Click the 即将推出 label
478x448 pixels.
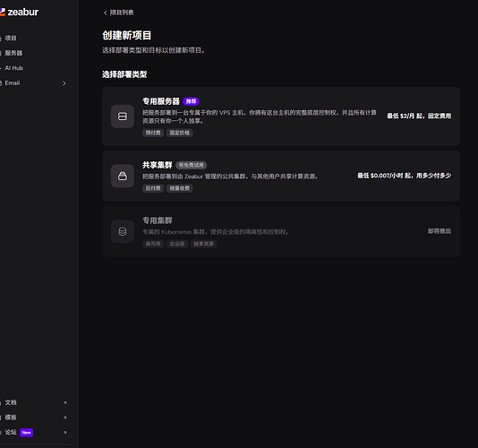pyautogui.click(x=440, y=231)
